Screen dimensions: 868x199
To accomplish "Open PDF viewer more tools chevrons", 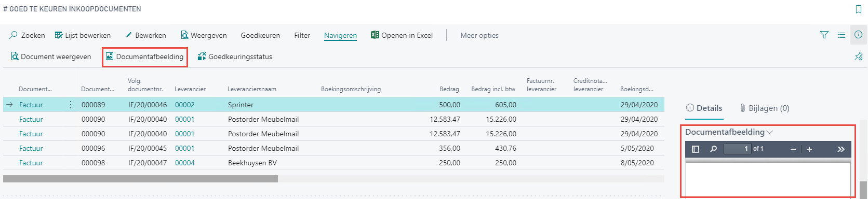I will pos(841,149).
